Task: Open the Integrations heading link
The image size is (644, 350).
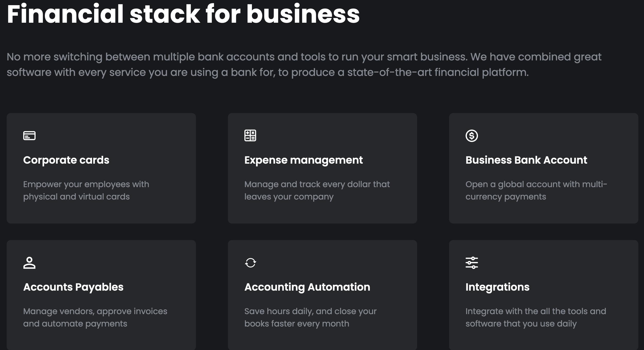Action: 497,287
